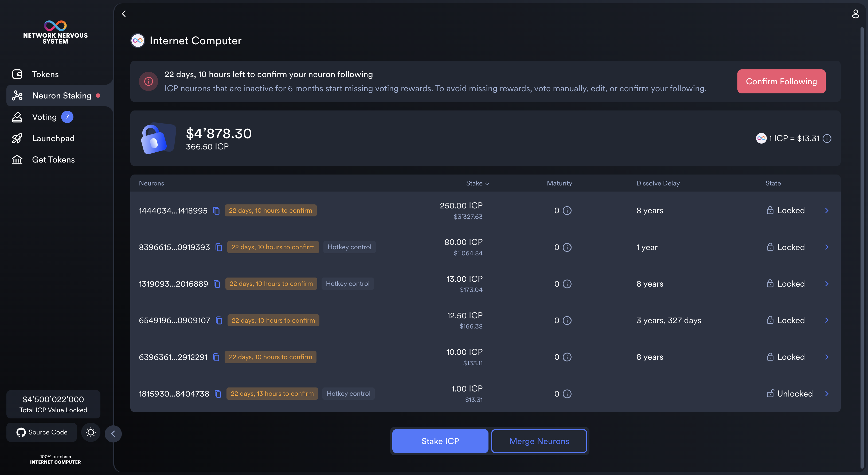Open Neuron Staking from sidebar
The height and width of the screenshot is (475, 868).
(60, 96)
